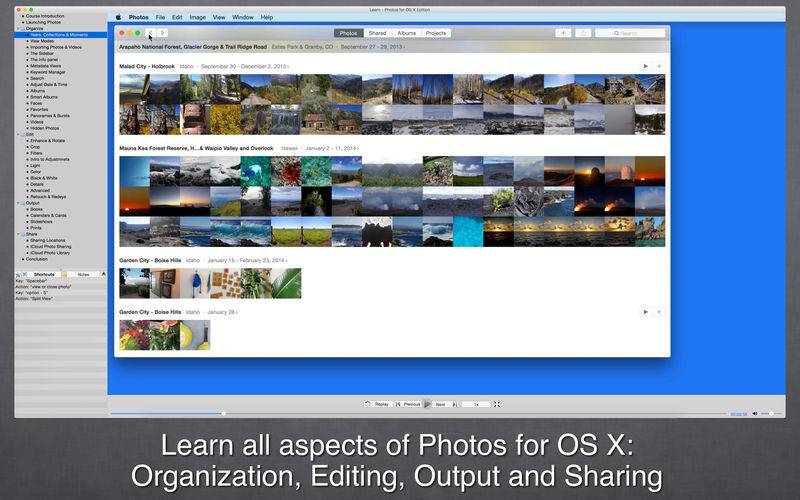Select Keyword Manager lesson
Viewport: 800px width, 500px height.
click(x=47, y=72)
